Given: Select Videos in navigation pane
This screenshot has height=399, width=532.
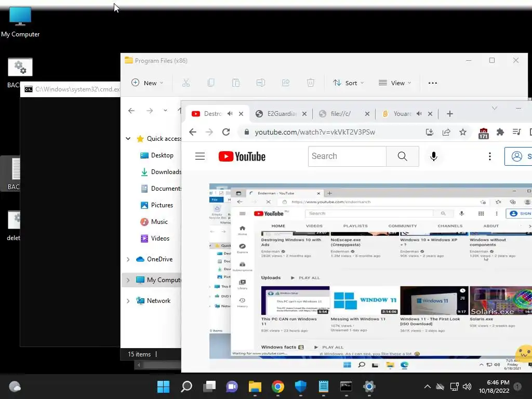Looking at the screenshot, I should tap(155, 238).
